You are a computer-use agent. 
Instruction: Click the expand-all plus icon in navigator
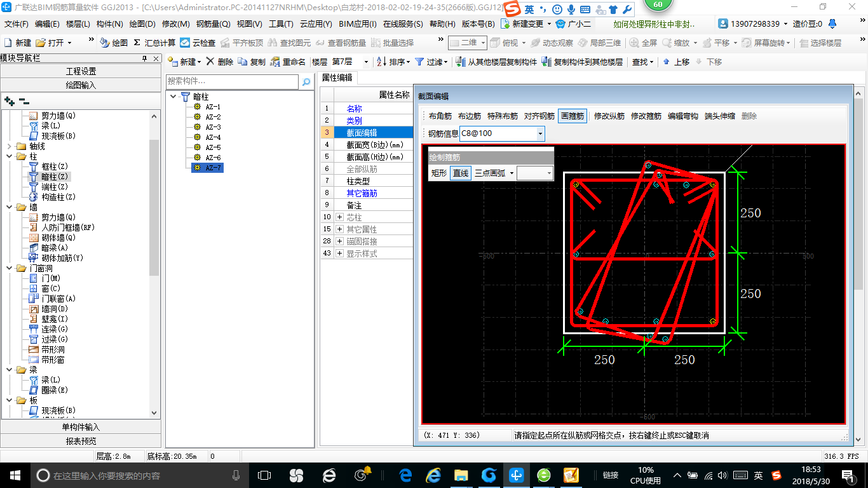point(10,101)
